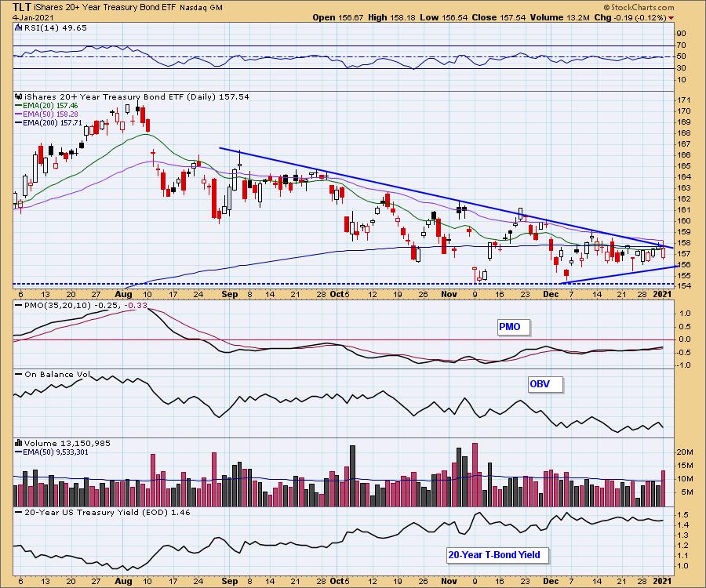Click the RSI(14) 49.65 indicator label
706x588 pixels.
coord(56,27)
